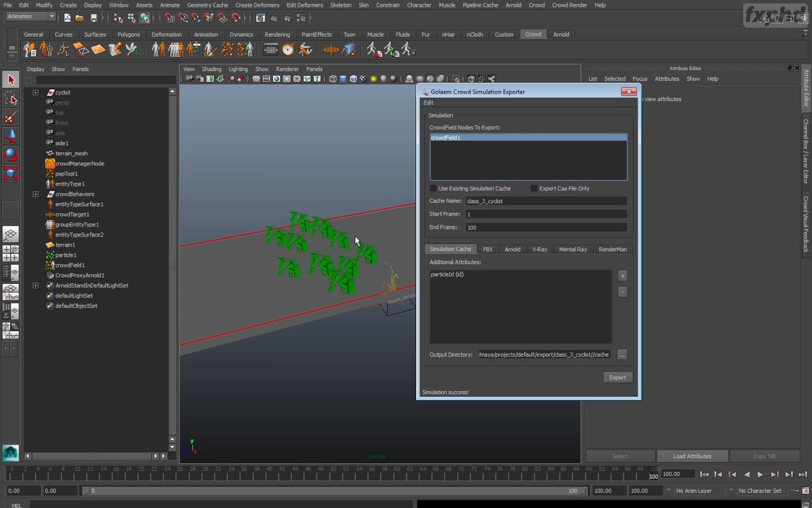Pick the Rotate tool sphere icon

click(x=11, y=155)
